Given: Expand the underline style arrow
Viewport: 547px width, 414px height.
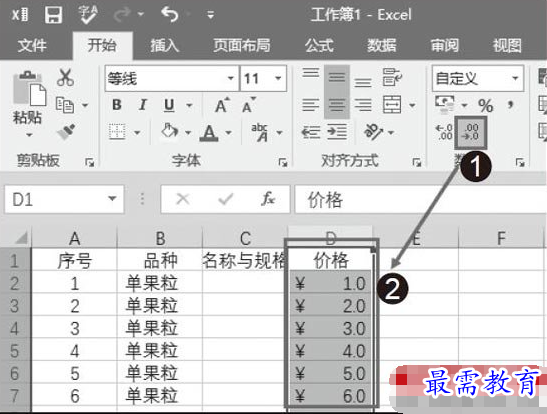Looking at the screenshot, I should pos(189,105).
